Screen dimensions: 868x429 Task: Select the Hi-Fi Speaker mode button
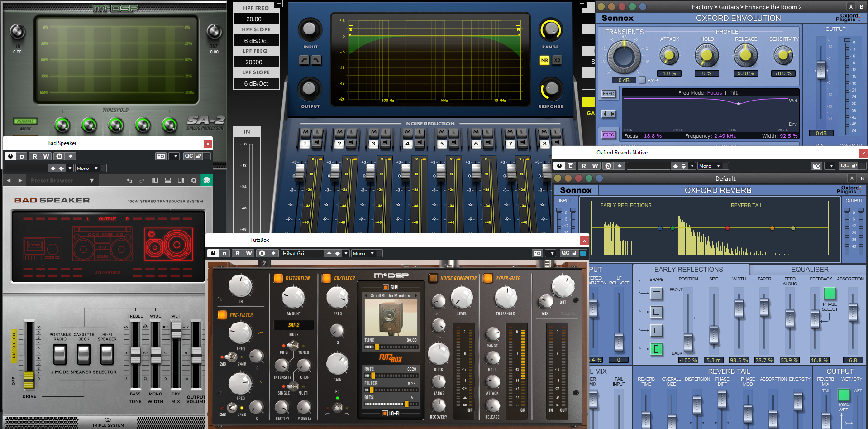pyautogui.click(x=107, y=354)
